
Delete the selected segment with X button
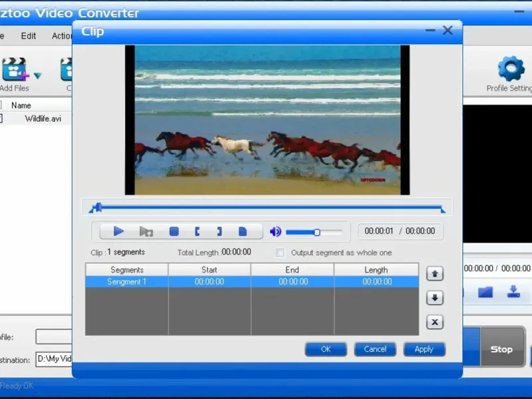(435, 322)
